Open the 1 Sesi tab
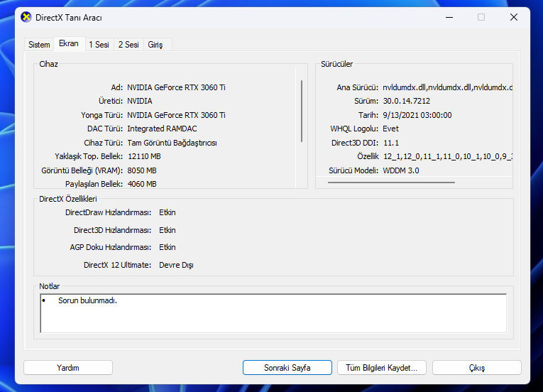Viewport: 543px width, 392px height. click(x=99, y=45)
